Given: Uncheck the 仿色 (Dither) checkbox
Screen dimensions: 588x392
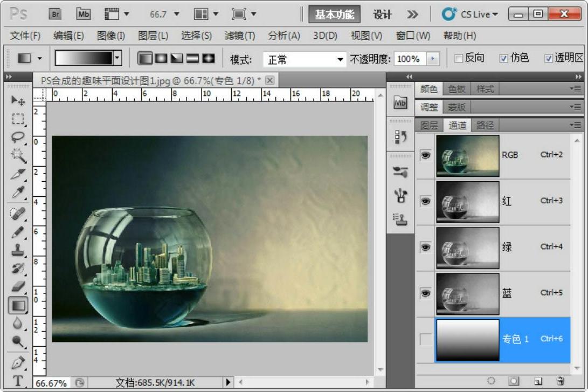Looking at the screenshot, I should 504,58.
